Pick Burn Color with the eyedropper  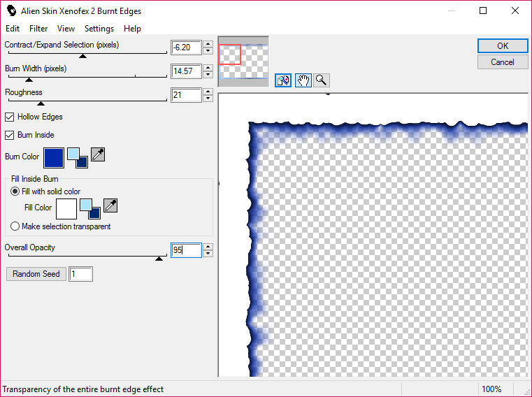point(98,154)
